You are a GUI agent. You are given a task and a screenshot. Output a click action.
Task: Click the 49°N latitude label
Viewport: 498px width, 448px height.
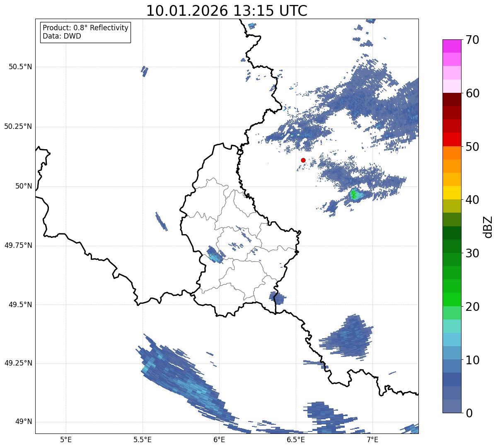pyautogui.click(x=24, y=422)
